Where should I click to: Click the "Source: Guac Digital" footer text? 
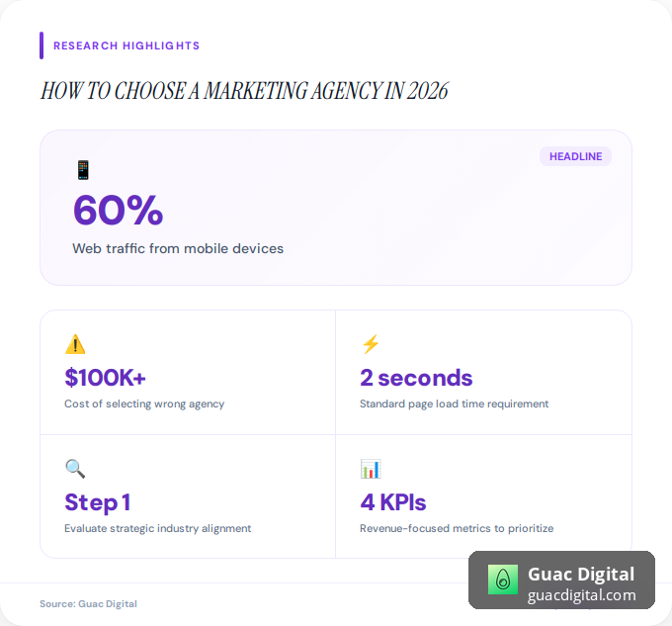[x=88, y=603]
